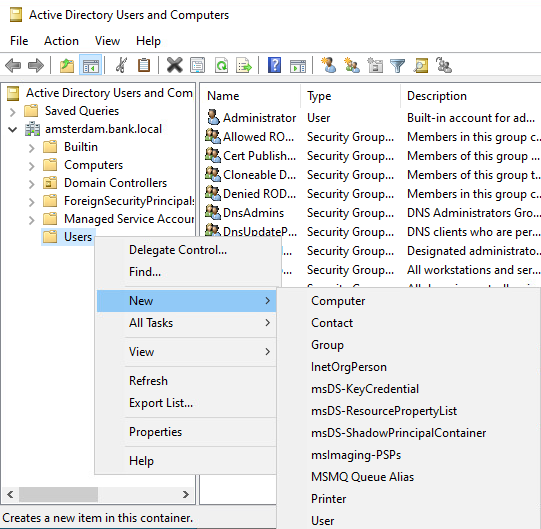Click the Add to group toolbar icon

point(444,65)
